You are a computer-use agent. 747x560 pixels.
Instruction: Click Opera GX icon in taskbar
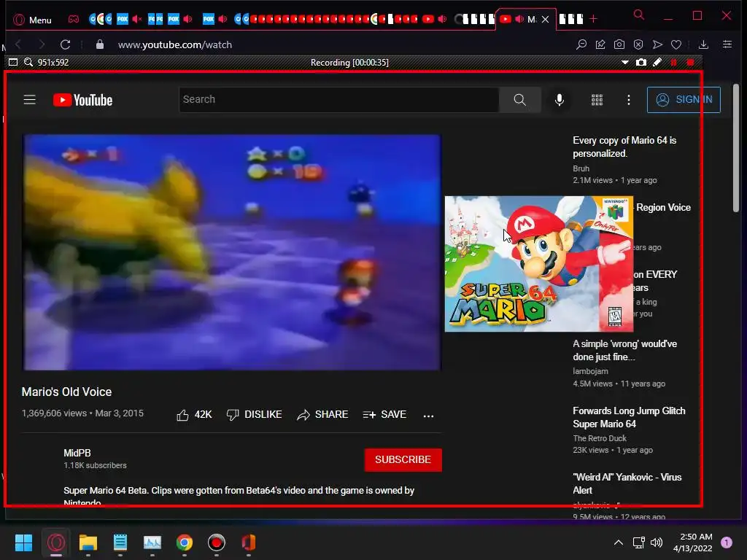click(55, 542)
